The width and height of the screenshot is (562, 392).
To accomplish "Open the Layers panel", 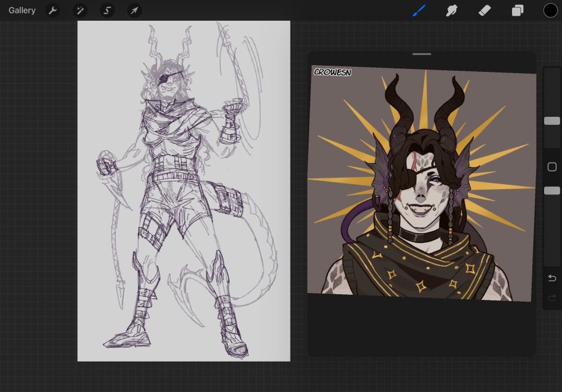I will [x=517, y=10].
